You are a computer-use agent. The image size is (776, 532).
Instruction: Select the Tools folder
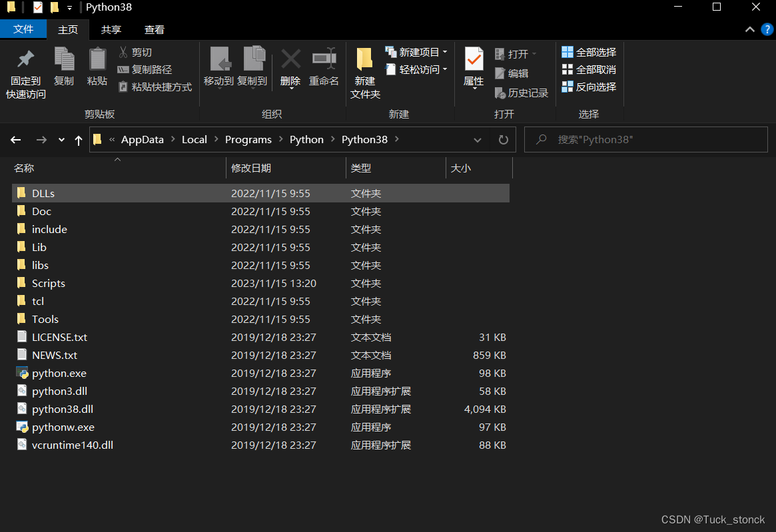(x=260, y=319)
